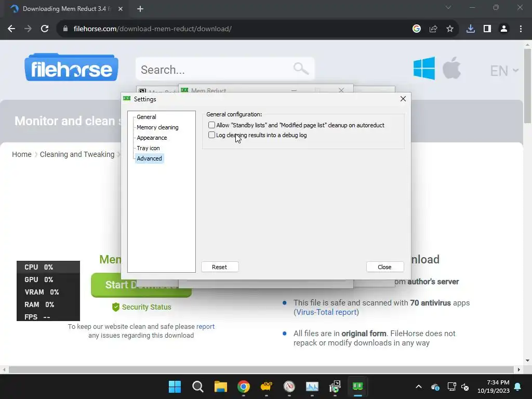This screenshot has width=532, height=399.
Task: Open the report link
Action: click(x=205, y=326)
